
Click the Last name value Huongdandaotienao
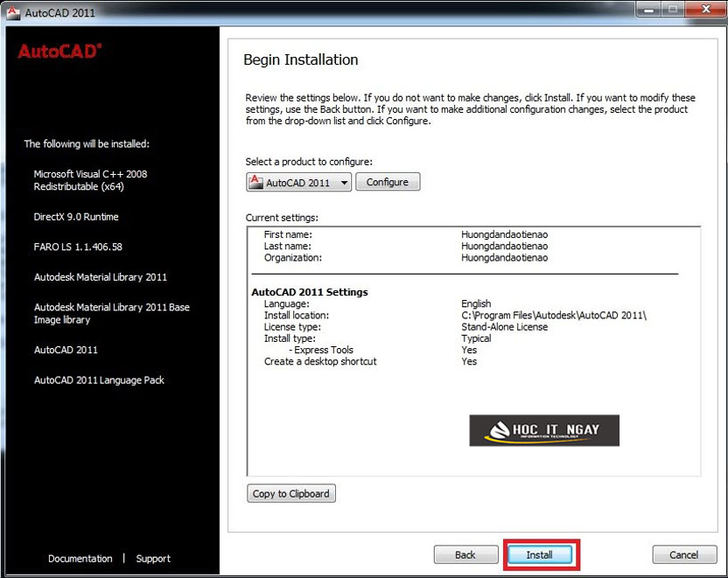coord(504,246)
